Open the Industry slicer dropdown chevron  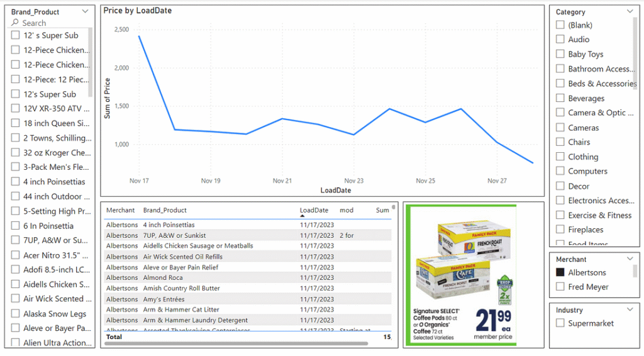click(630, 309)
